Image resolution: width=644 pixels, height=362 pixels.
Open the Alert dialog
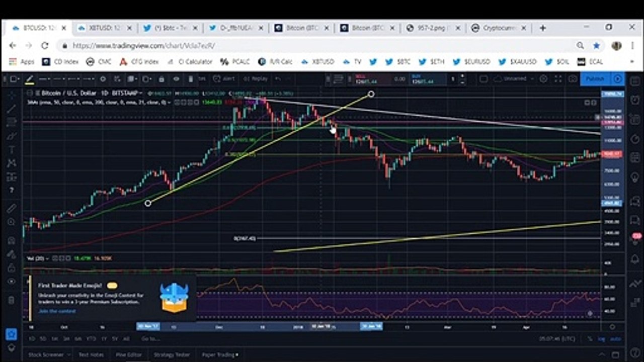[224, 79]
